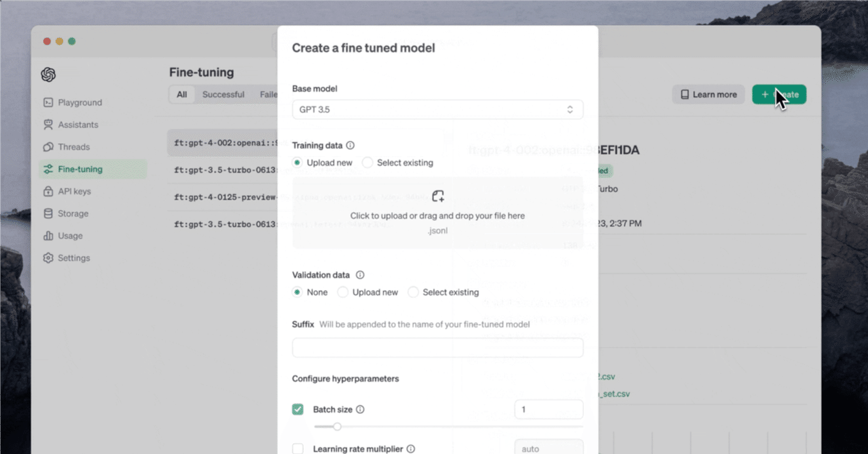Click inside the Suffix input field
The width and height of the screenshot is (868, 454).
click(437, 348)
